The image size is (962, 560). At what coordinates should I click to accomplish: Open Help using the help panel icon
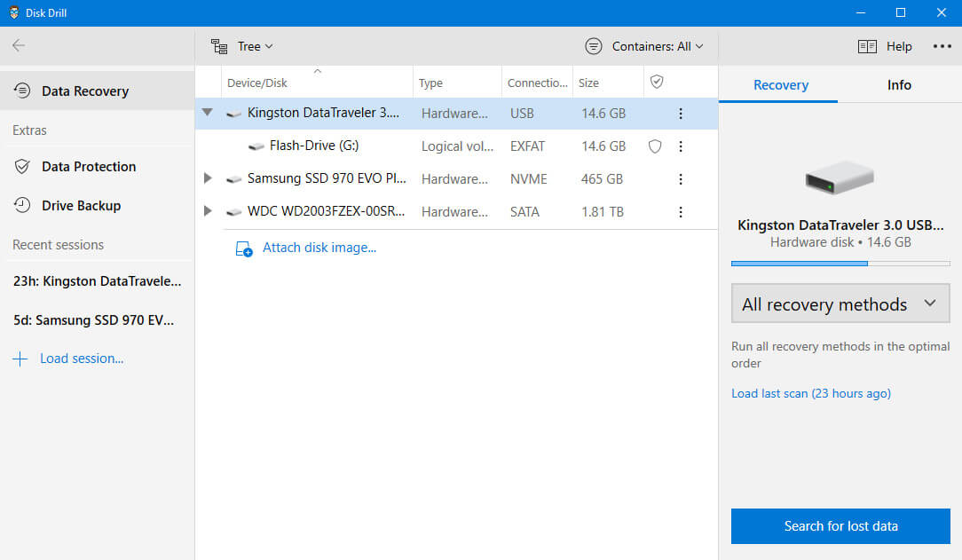(867, 45)
